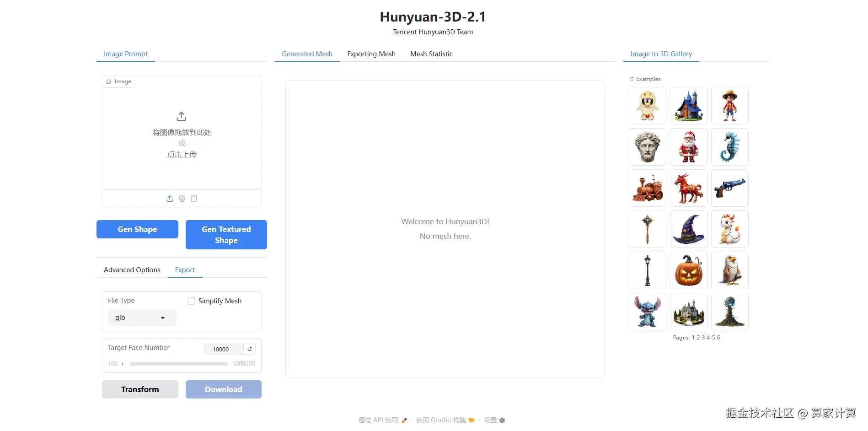Click the upload arrow icon in drop area
Image resolution: width=868 pixels, height=431 pixels.
[182, 116]
